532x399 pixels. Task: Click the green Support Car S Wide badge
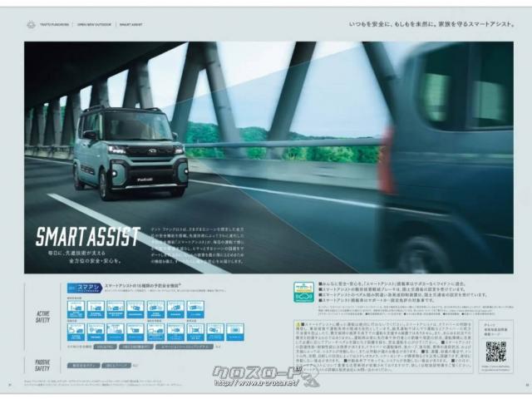[304, 290]
